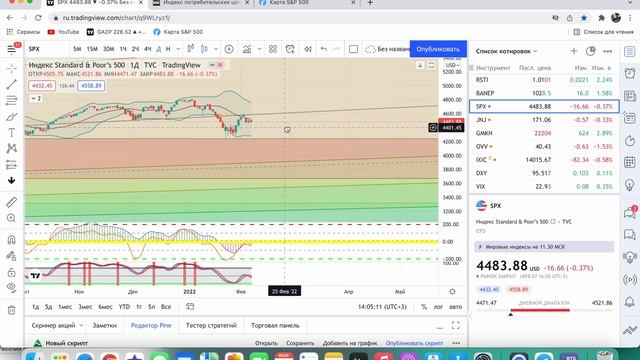Open the Торговая панель tab
The width and height of the screenshot is (640, 360).
pos(275,325)
